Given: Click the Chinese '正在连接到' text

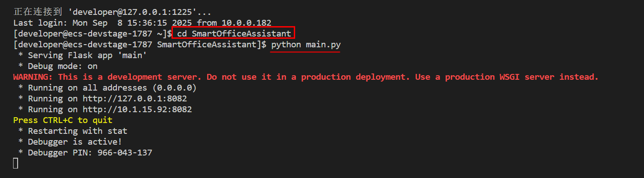Looking at the screenshot, I should [38, 12].
